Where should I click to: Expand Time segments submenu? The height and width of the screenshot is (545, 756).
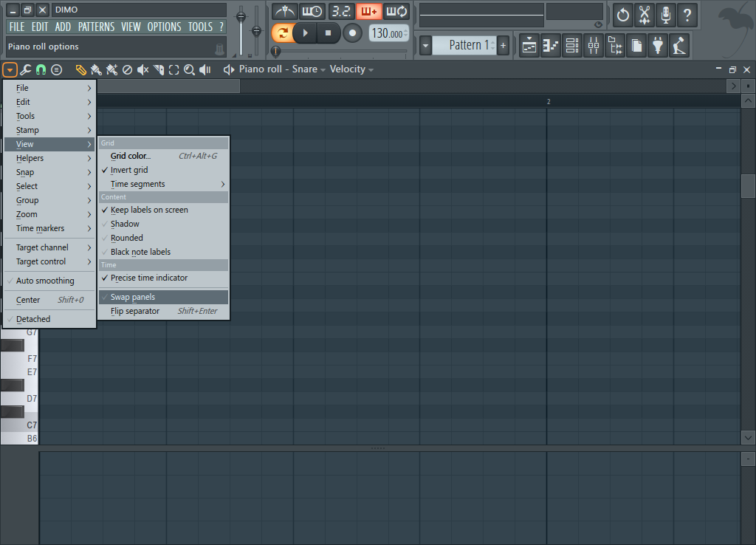point(163,184)
